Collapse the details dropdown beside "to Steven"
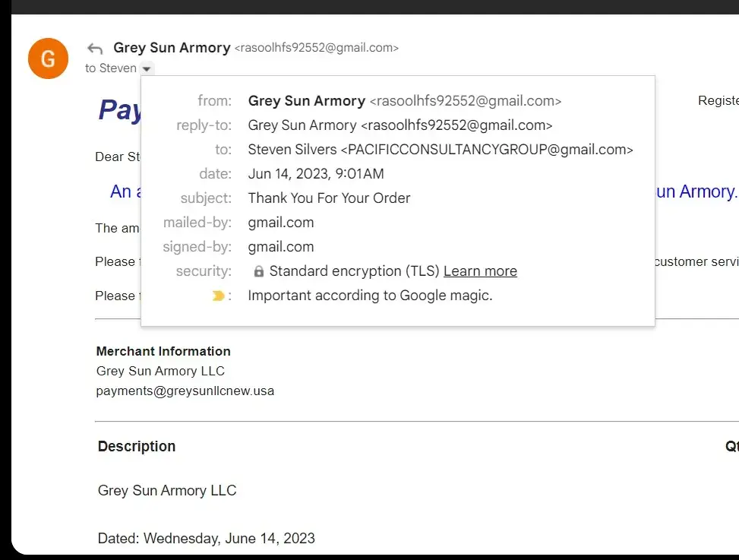 [147, 69]
